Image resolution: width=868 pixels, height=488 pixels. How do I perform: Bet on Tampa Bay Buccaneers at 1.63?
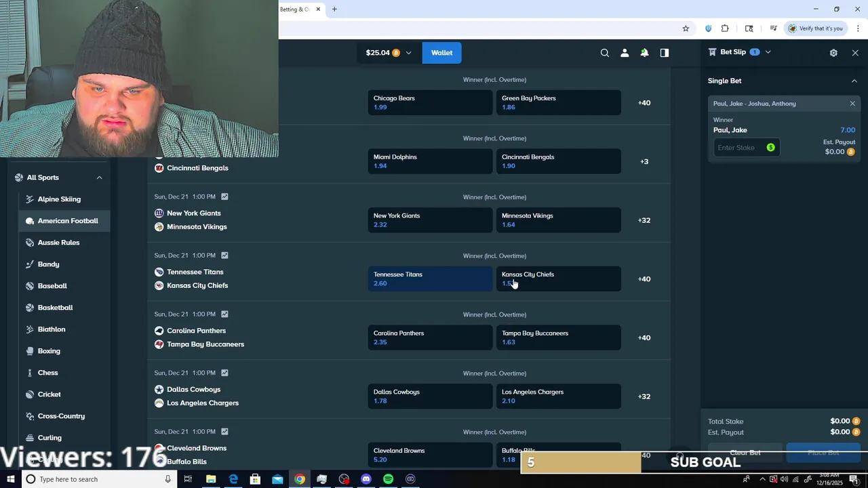[559, 338]
